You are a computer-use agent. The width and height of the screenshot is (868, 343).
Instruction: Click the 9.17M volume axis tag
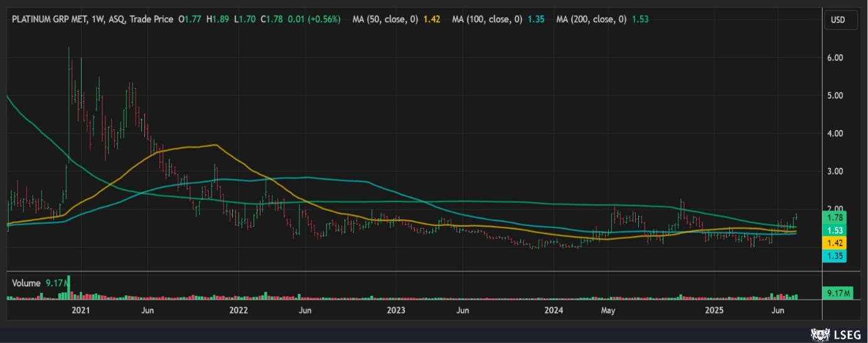point(838,293)
